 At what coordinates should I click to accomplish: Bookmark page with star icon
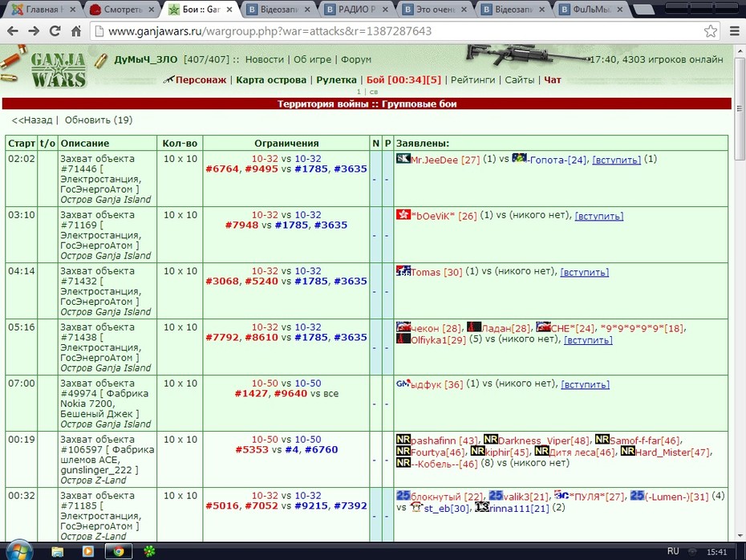(711, 31)
